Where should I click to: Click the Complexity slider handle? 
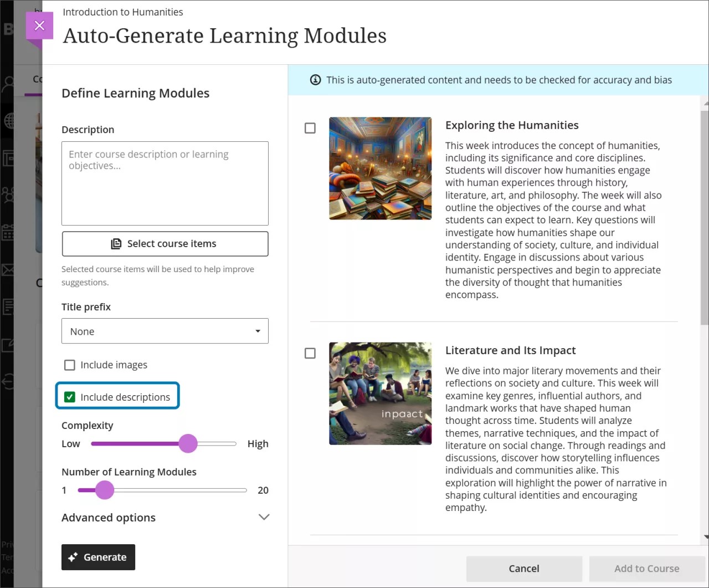[x=188, y=443]
